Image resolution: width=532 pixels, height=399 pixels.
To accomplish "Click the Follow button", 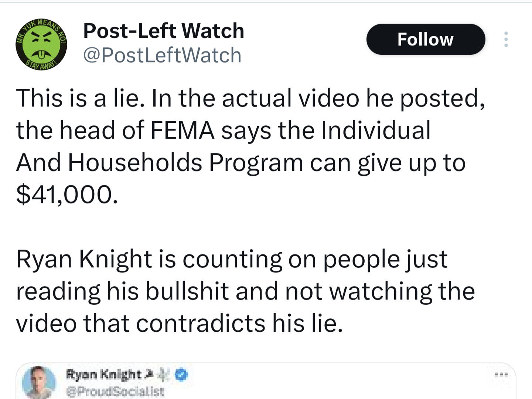I will (x=425, y=39).
